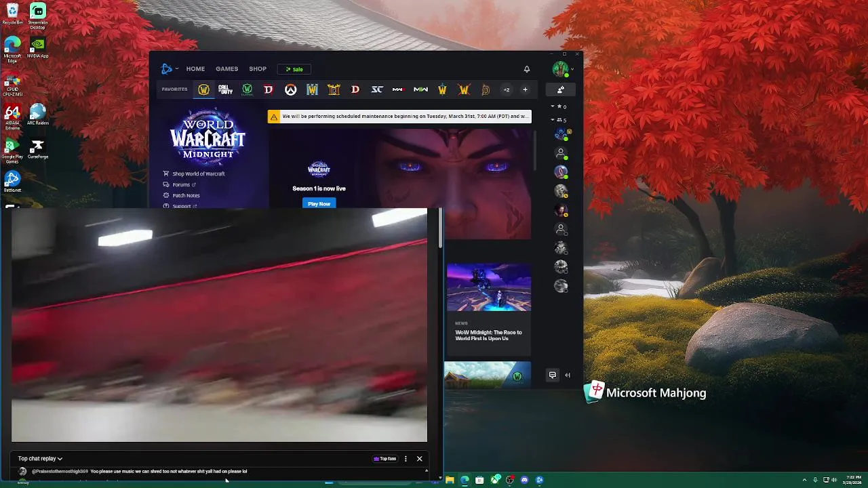Open the AIDA64 Extreme shortcut
The width and height of the screenshot is (868, 488).
12,117
